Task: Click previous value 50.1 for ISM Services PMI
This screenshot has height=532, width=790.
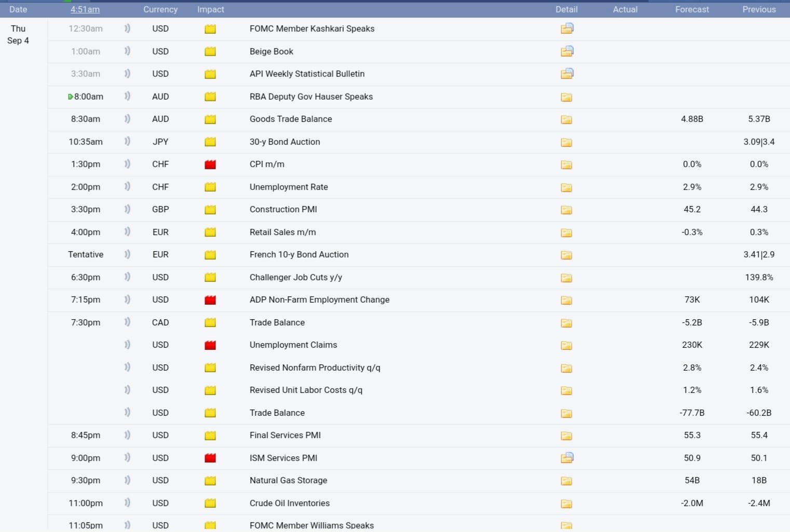Action: (759, 458)
